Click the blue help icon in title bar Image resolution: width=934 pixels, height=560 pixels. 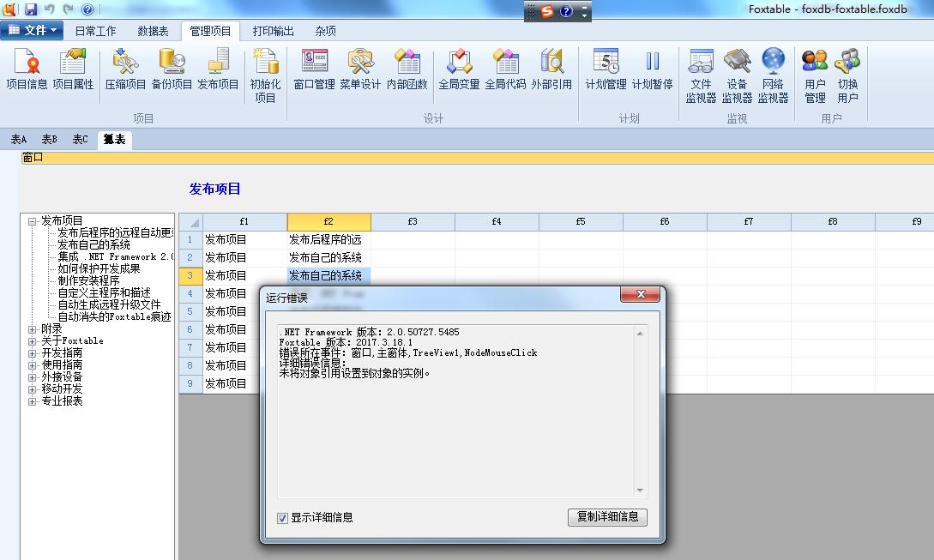(87, 9)
